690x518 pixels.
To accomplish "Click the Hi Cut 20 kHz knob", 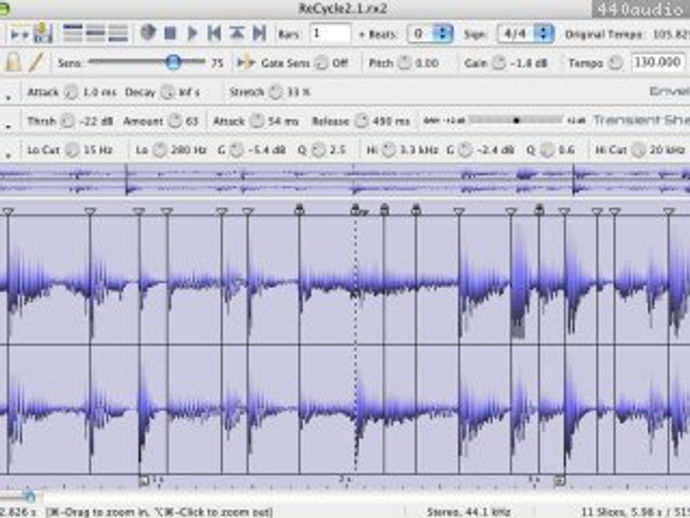I will tap(638, 151).
